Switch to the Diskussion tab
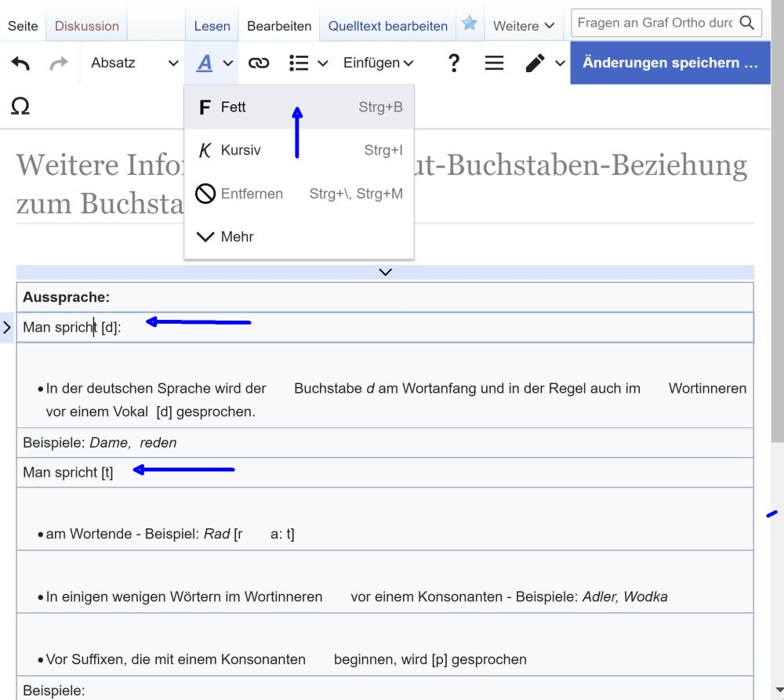This screenshot has width=784, height=700. click(87, 26)
